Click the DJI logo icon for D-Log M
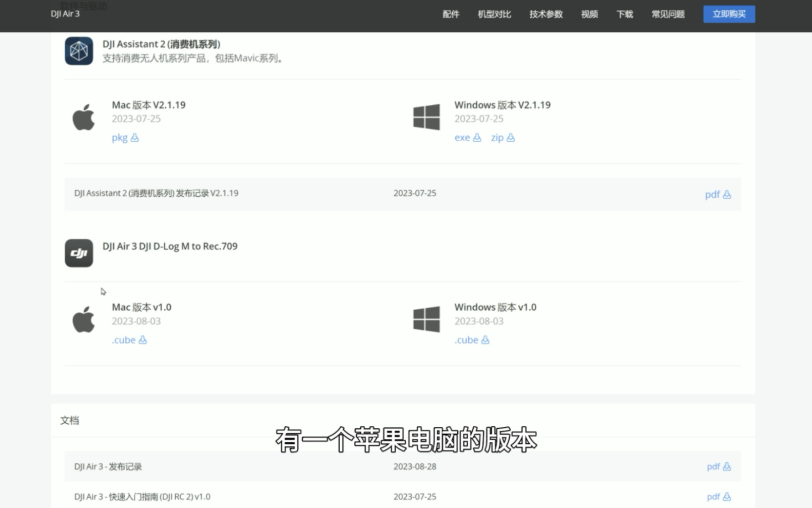This screenshot has height=508, width=812. pos(79,253)
